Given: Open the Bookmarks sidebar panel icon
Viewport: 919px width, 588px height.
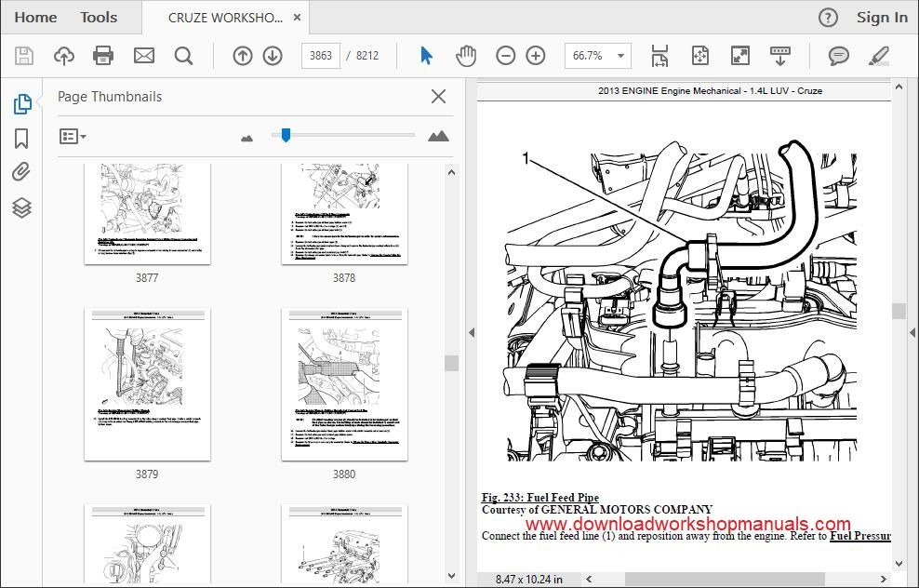Looking at the screenshot, I should point(21,139).
